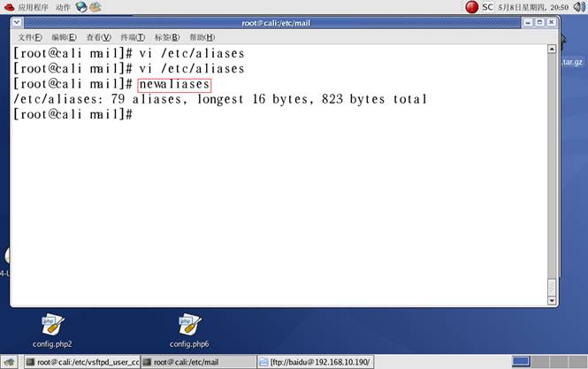Open the 终端(T) menu in terminal
Image resolution: width=588 pixels, height=369 pixels.
[133, 37]
